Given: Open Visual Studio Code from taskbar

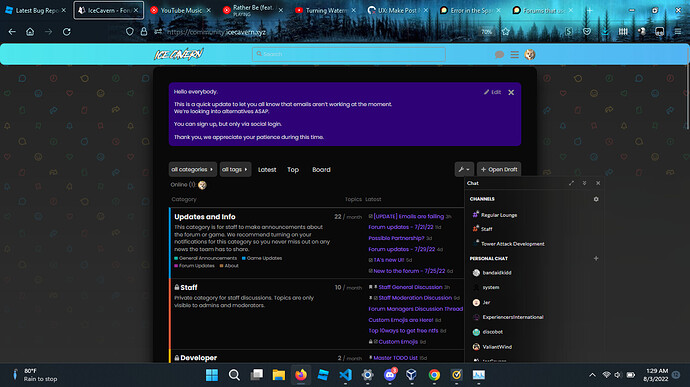Looking at the screenshot, I should pos(345,375).
